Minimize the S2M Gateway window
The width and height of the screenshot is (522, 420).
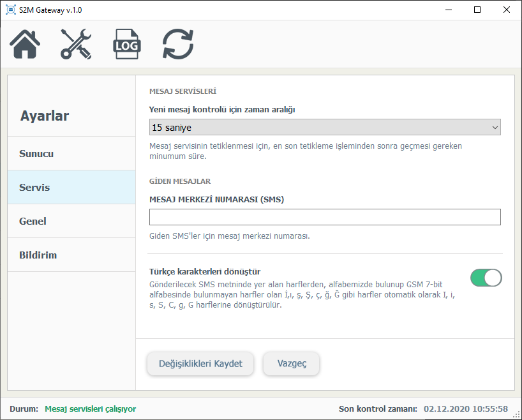tap(447, 10)
